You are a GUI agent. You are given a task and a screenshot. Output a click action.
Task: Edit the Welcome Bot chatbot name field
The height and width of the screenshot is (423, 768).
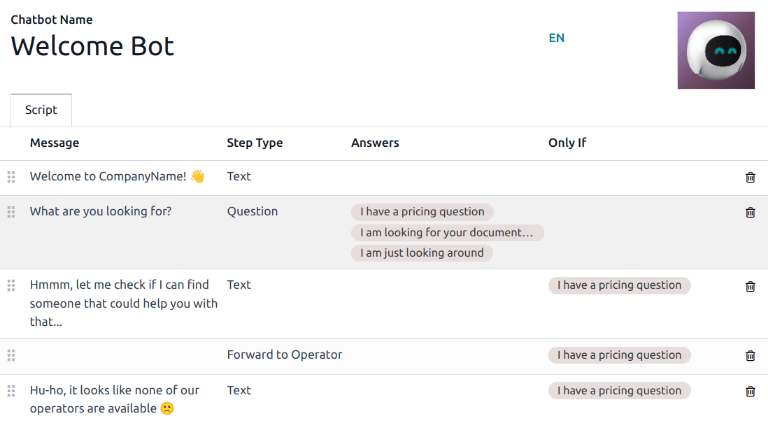[92, 45]
